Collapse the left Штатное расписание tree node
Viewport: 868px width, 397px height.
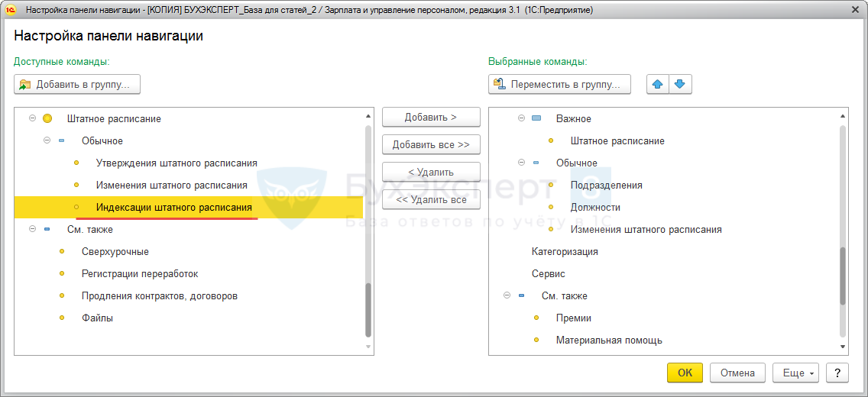pyautogui.click(x=33, y=118)
